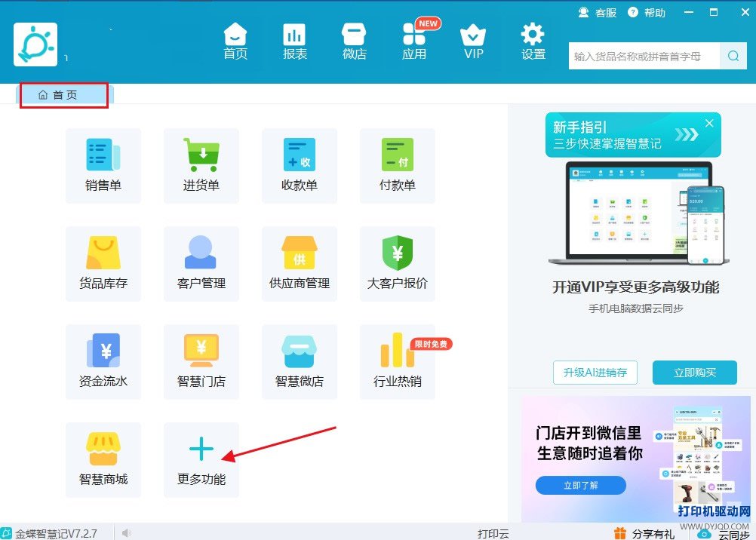Contact 客服 customer service
The width and height of the screenshot is (756, 540).
(x=598, y=13)
